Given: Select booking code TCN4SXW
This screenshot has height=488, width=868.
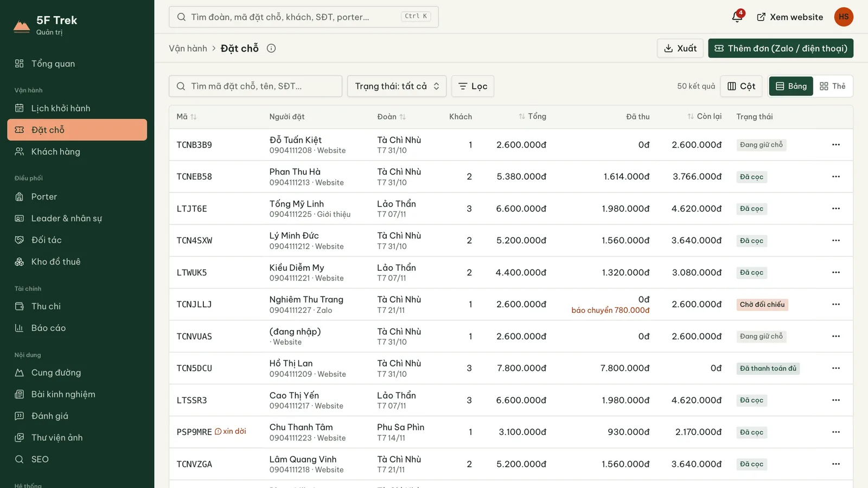Looking at the screenshot, I should tap(194, 241).
